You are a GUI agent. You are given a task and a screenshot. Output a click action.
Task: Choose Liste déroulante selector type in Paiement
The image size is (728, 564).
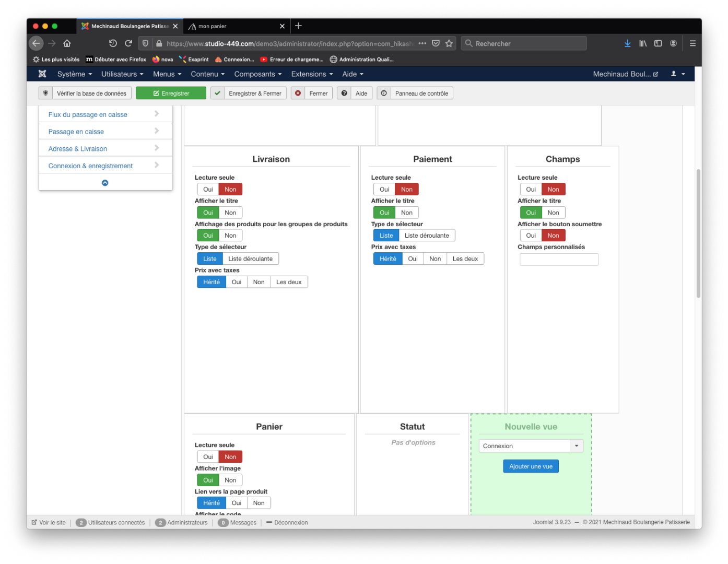(x=427, y=236)
